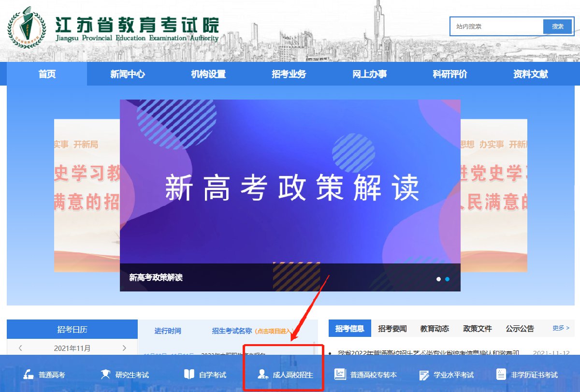The height and width of the screenshot is (392, 580).
Task: Go to next month in calendar
Action: point(124,348)
